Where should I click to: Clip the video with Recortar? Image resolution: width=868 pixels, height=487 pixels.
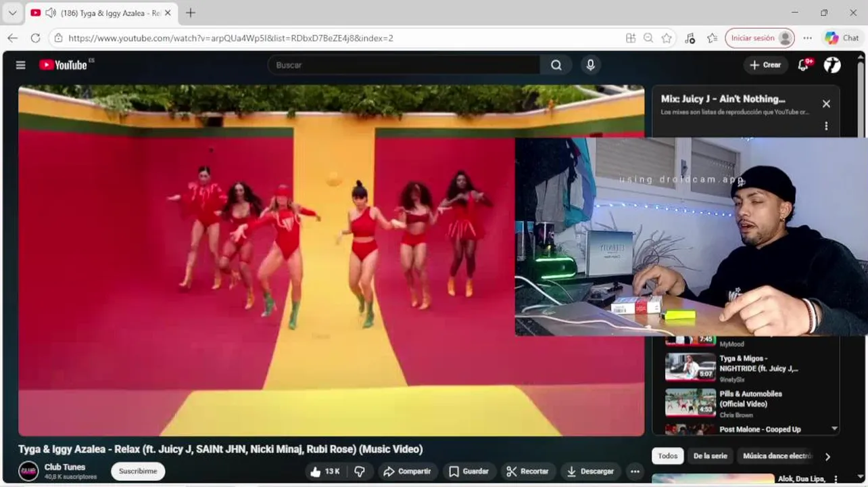[x=527, y=471]
